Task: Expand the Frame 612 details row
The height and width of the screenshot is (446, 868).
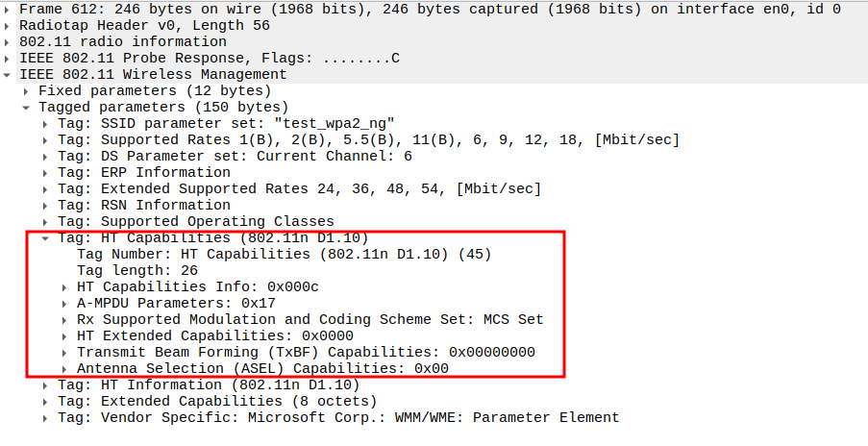Action: pos(9,9)
